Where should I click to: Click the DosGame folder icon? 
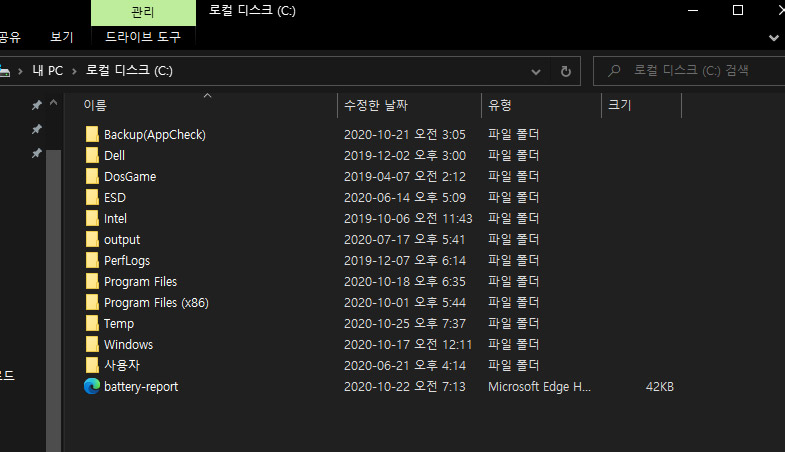tap(92, 176)
